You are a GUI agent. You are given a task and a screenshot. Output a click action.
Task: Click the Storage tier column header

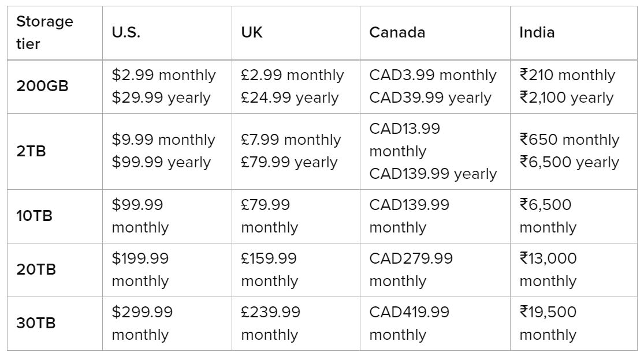click(44, 32)
